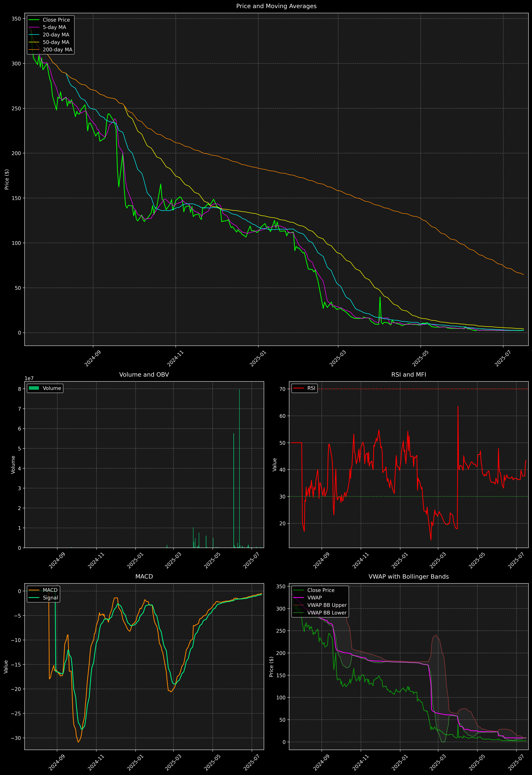Click the 350 tick label on top chart
Screen dimensions: 532x775
pos(16,19)
